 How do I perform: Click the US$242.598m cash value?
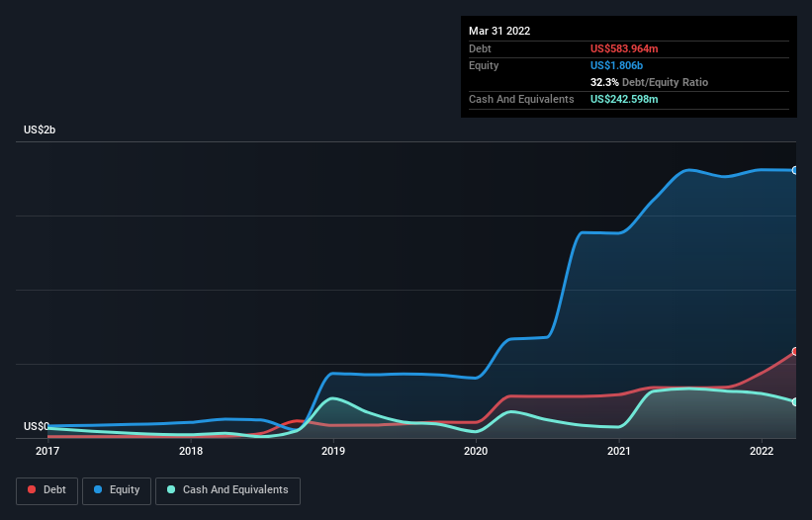tap(624, 99)
